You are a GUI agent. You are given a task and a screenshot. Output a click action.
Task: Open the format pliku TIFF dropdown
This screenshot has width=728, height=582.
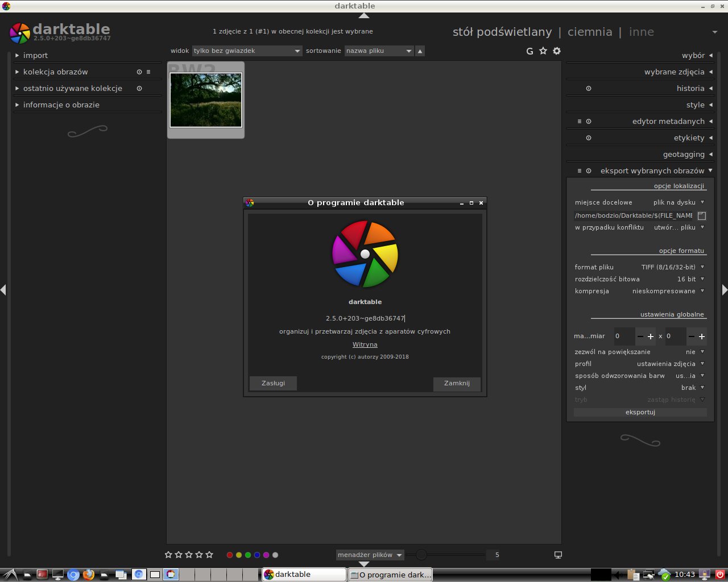click(672, 267)
